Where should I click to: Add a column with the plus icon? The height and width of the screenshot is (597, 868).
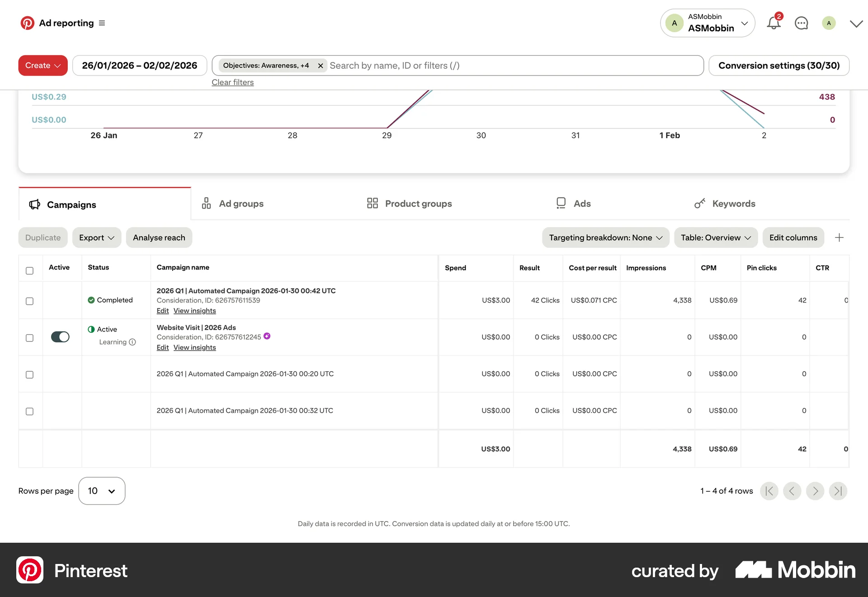pos(840,237)
